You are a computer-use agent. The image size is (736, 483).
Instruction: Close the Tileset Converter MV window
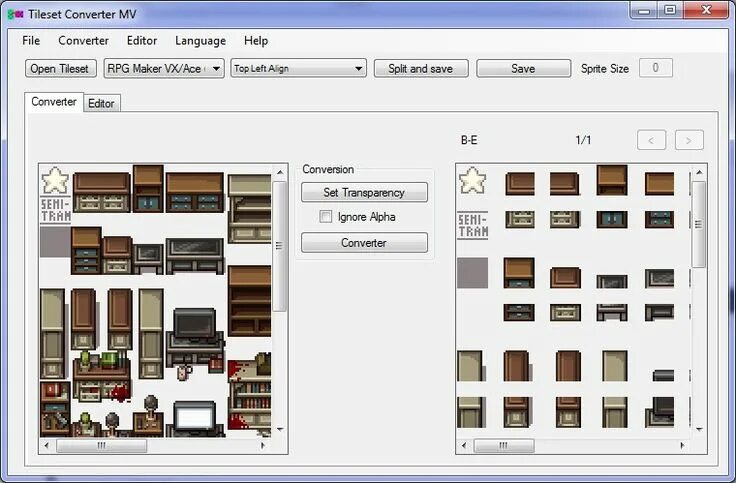[706, 10]
